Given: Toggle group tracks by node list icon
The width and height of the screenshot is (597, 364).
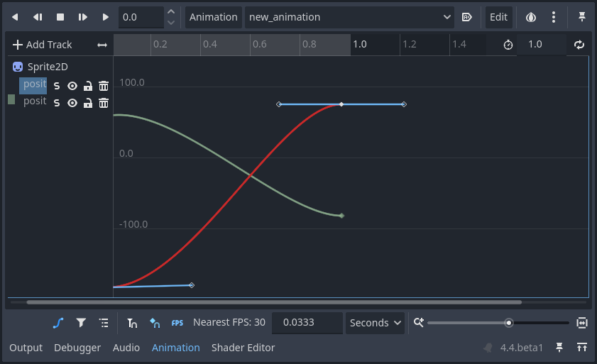Looking at the screenshot, I should coord(104,323).
